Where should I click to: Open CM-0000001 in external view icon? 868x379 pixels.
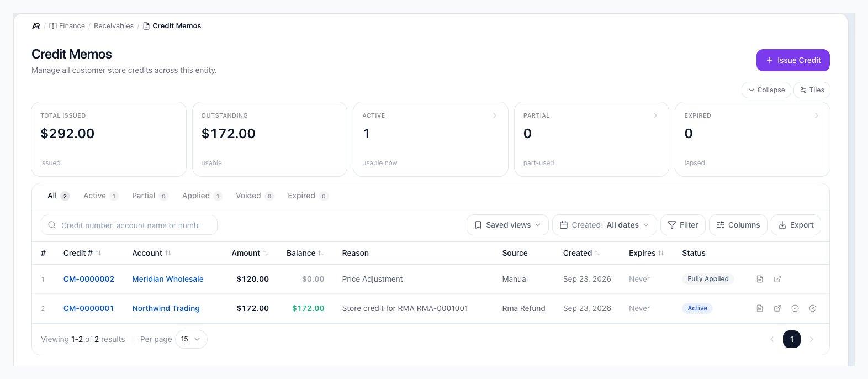tap(777, 308)
